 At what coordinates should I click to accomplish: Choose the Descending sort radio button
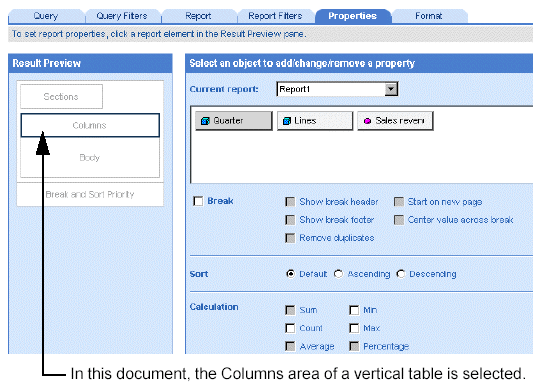pos(401,274)
